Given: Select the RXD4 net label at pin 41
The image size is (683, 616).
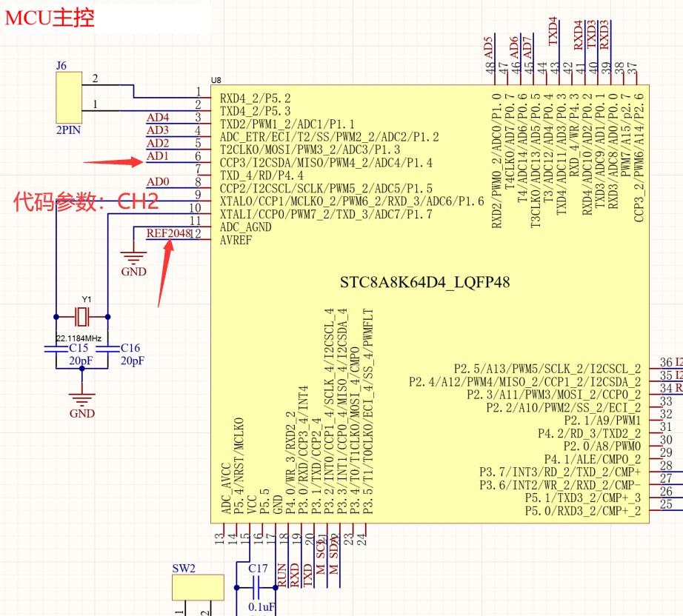Looking at the screenshot, I should [579, 35].
